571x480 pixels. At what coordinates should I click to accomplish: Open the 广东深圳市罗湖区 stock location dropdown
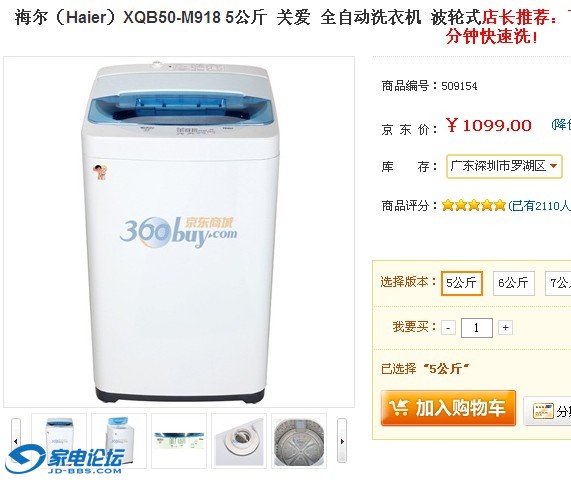click(504, 166)
